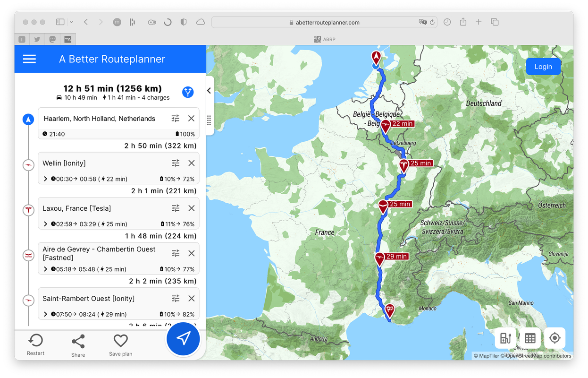Click the 25 min Fastned charger marker on map
This screenshot has height=378, width=588.
tap(383, 206)
